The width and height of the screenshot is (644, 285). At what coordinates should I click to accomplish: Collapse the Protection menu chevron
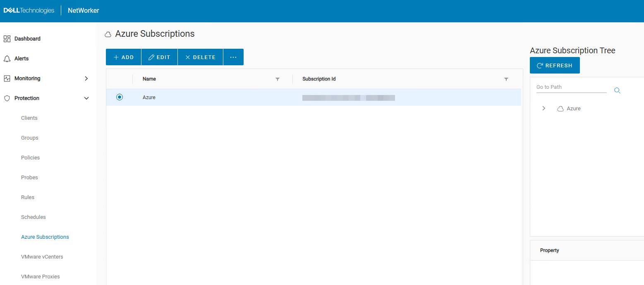tap(86, 98)
